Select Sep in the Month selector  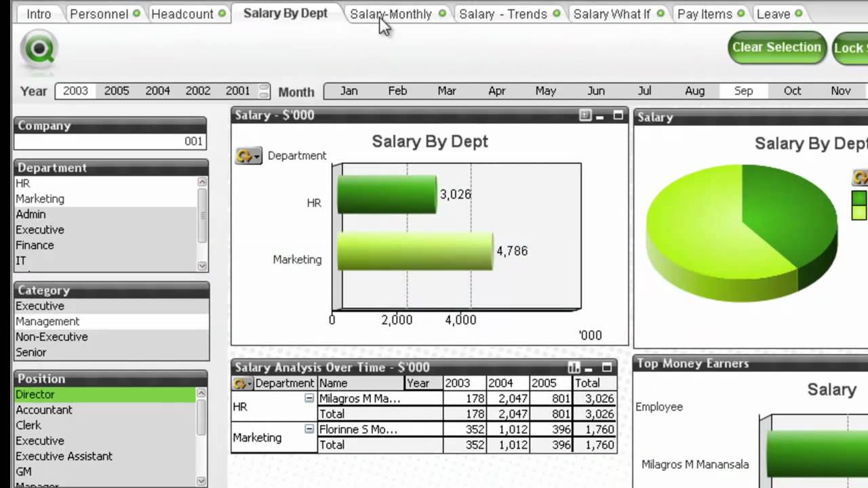pyautogui.click(x=743, y=91)
